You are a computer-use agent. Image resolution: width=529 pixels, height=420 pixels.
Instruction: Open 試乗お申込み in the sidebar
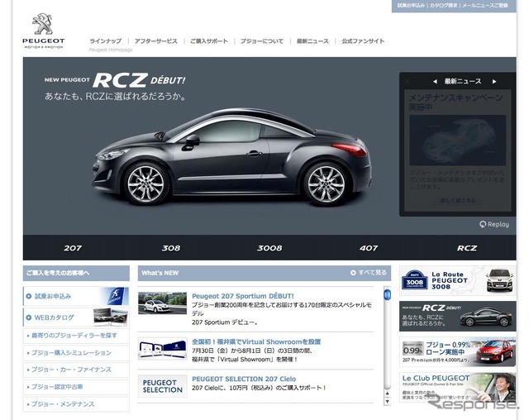point(76,296)
